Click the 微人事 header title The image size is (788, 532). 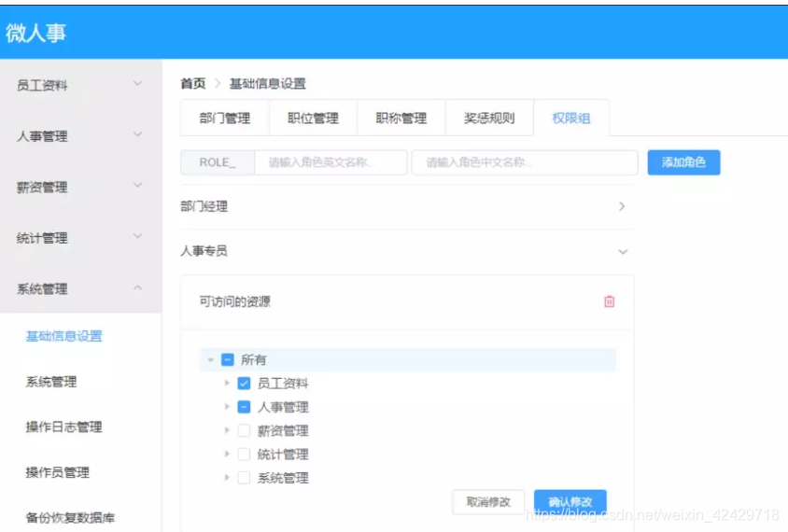tap(35, 34)
